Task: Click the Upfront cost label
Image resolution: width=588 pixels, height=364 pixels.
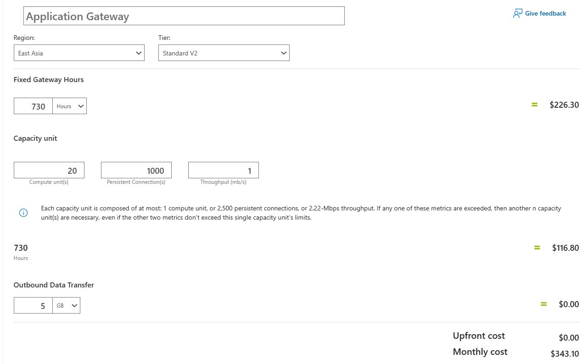Action: [x=479, y=336]
